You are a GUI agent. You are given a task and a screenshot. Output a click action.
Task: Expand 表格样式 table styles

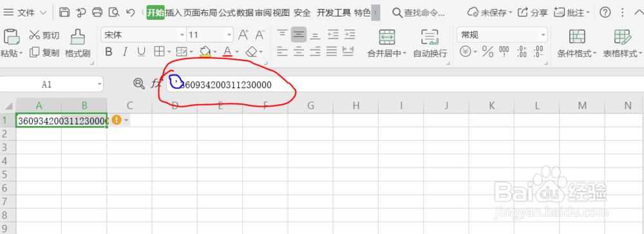[x=640, y=54]
